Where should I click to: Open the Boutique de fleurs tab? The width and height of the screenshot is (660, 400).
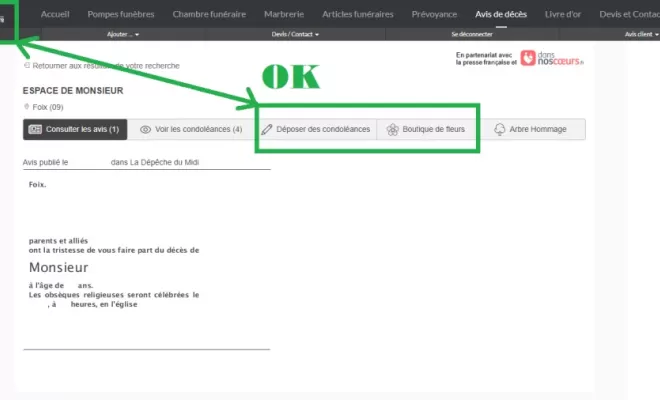tap(426, 129)
